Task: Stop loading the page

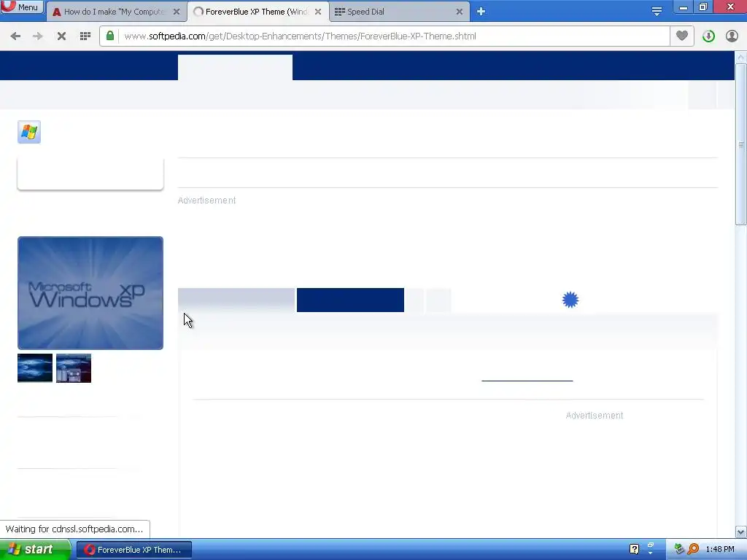Action: pyautogui.click(x=61, y=36)
